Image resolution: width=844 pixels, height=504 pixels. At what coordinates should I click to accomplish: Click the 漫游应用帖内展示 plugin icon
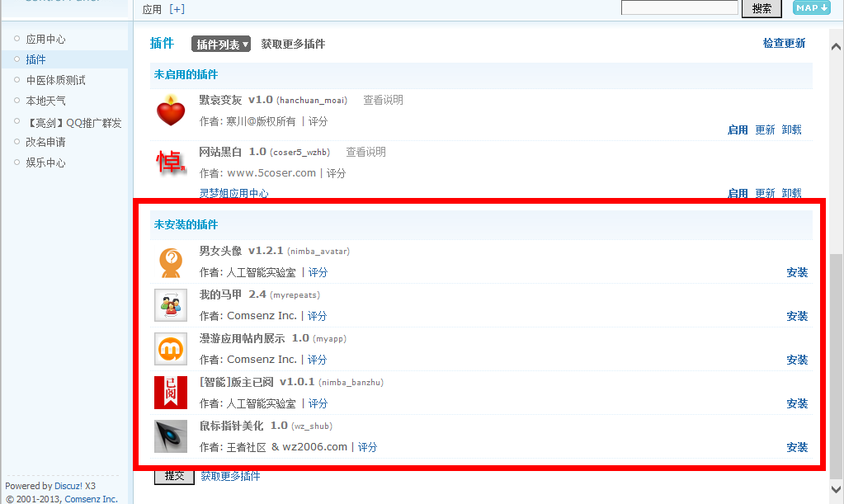pos(170,349)
